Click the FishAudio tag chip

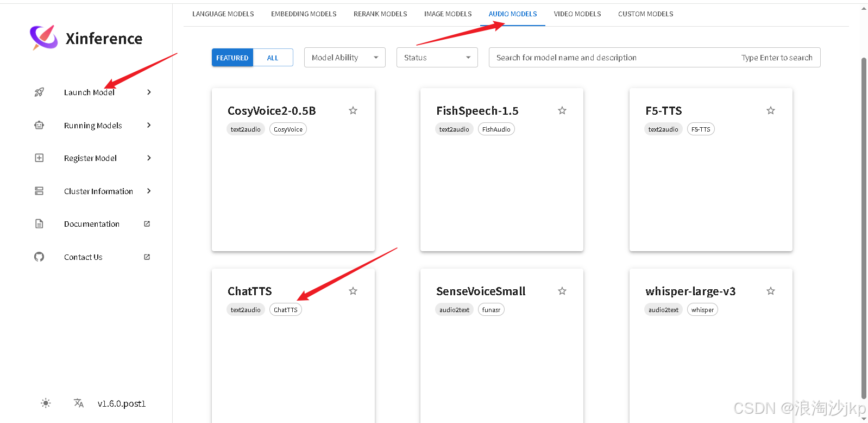pyautogui.click(x=496, y=129)
